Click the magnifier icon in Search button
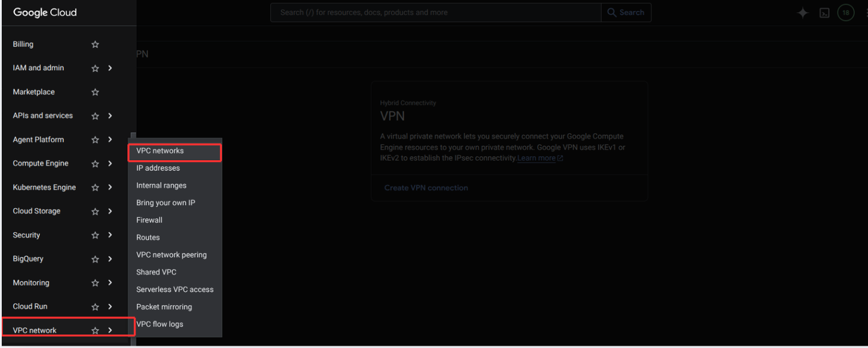Viewport: 868px width, 348px height. 612,12
